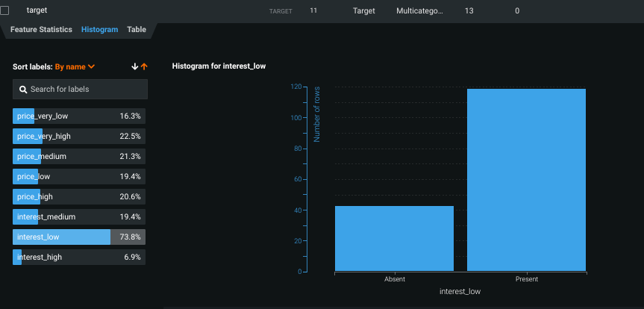This screenshot has width=644, height=309.
Task: Select the highlighted interest_low label
Action: click(x=79, y=237)
